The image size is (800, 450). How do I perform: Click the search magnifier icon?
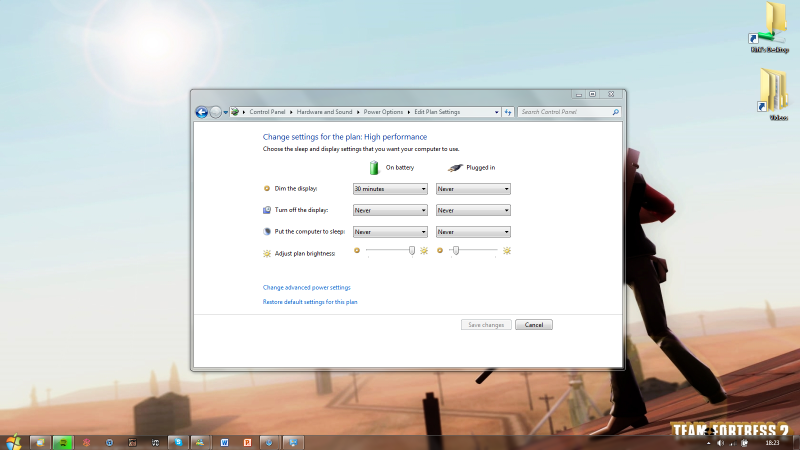tap(615, 112)
